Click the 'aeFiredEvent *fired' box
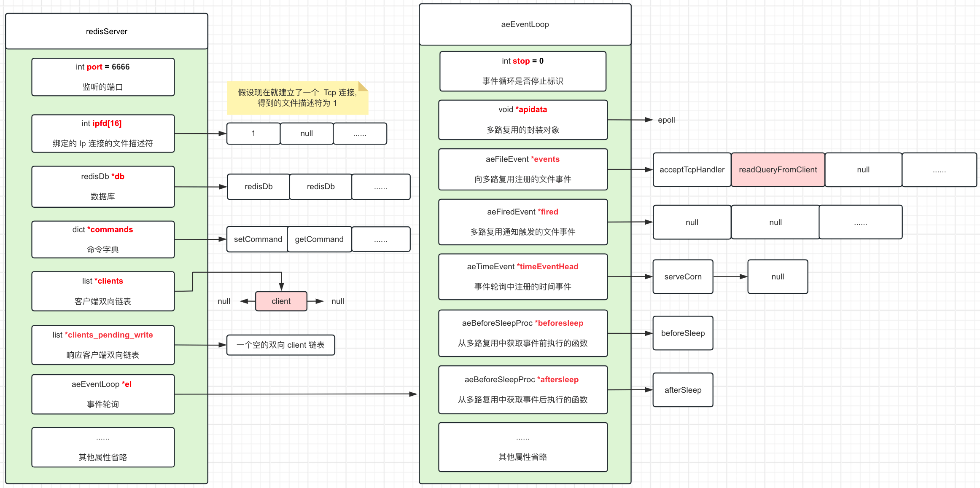The height and width of the screenshot is (488, 980). 523,222
